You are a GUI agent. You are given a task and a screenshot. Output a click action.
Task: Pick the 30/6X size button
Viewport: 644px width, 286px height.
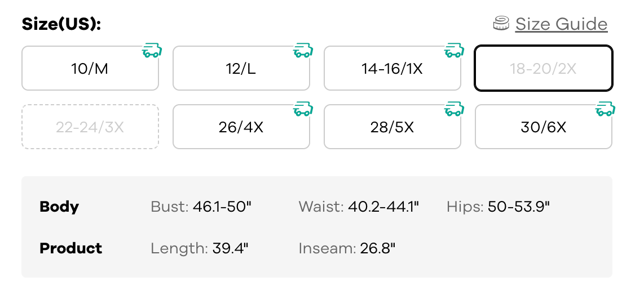[543, 127]
